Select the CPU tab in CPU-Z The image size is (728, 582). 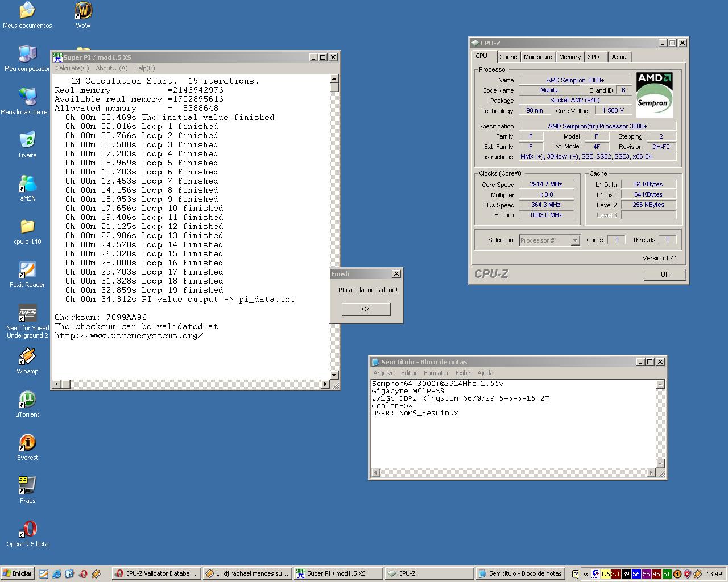482,56
